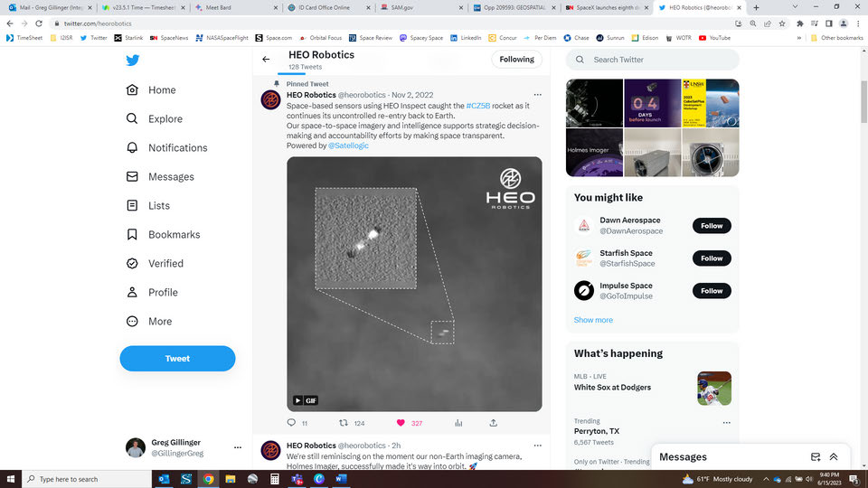Screen dimensions: 868x488
Task: Switch to the Meet Bard tab
Action: (236, 8)
